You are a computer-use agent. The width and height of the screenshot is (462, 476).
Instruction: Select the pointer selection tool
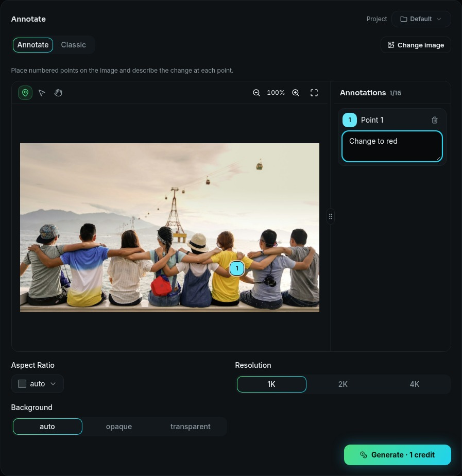point(42,93)
